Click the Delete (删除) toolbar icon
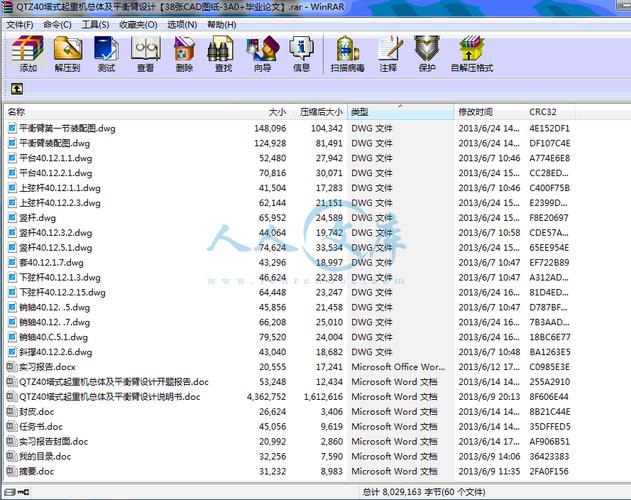Image resolution: width=631 pixels, height=500 pixels. pyautogui.click(x=184, y=54)
